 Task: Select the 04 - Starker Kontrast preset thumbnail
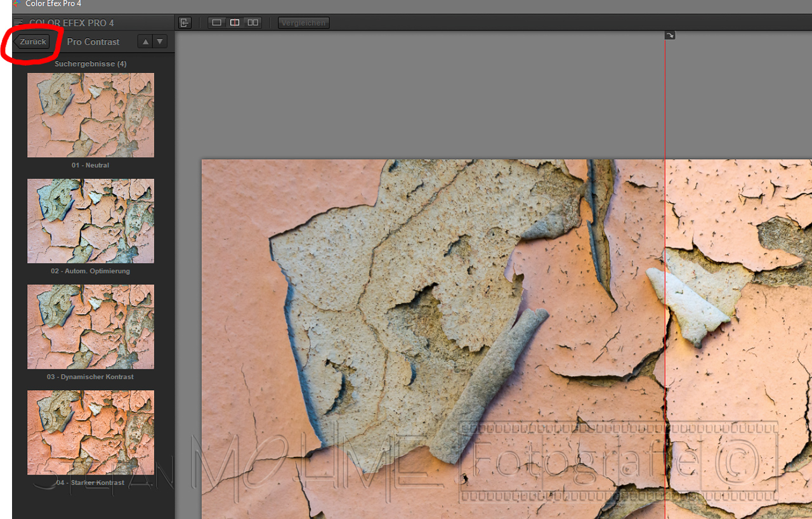91,433
